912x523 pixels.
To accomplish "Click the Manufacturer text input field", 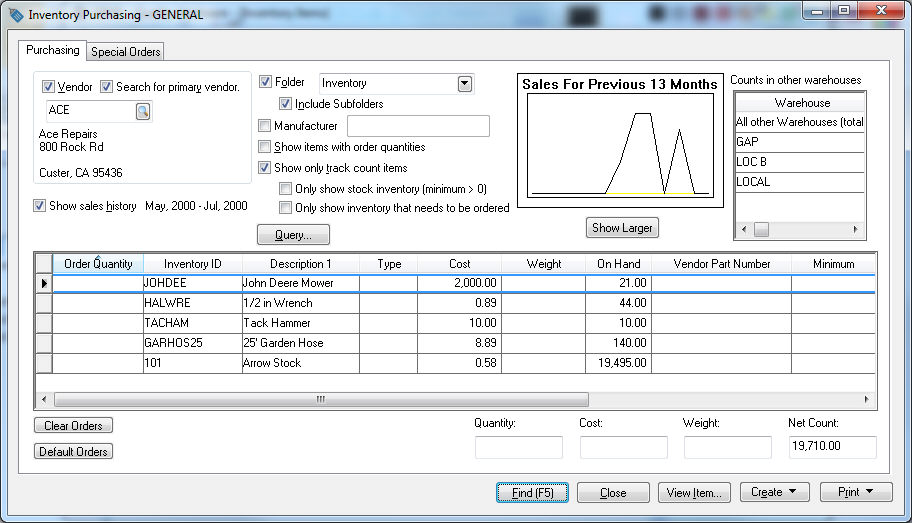I will pyautogui.click(x=417, y=126).
